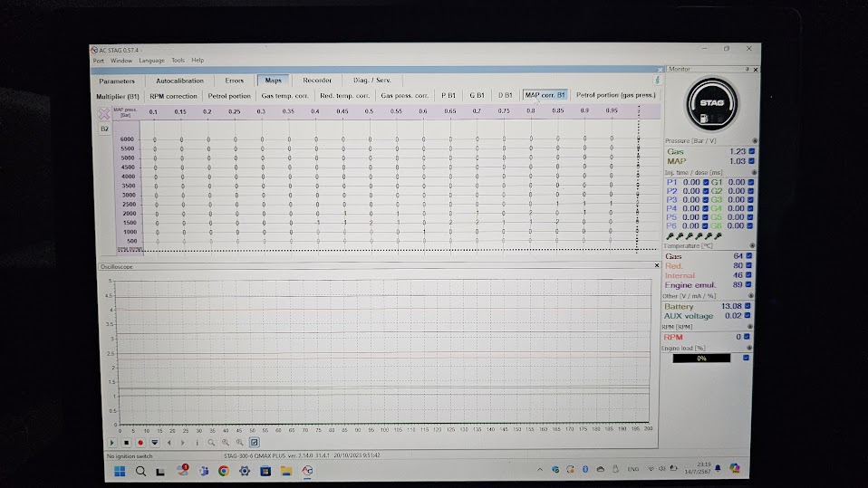This screenshot has height=488, width=868.
Task: Open the Help menu
Action: pyautogui.click(x=198, y=61)
